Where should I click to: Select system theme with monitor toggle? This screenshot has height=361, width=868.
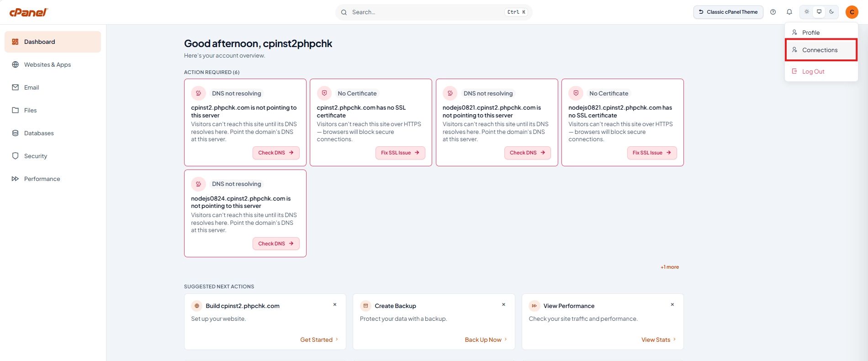(x=819, y=12)
